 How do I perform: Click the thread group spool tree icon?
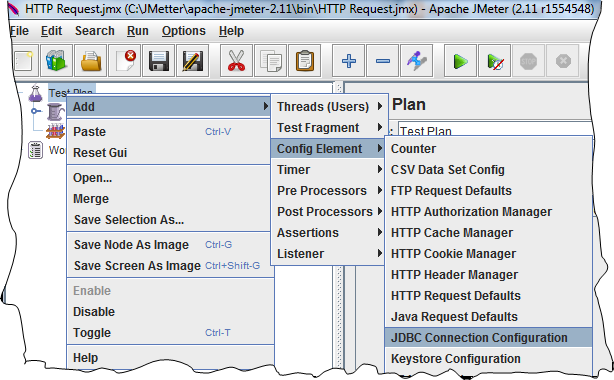click(56, 112)
